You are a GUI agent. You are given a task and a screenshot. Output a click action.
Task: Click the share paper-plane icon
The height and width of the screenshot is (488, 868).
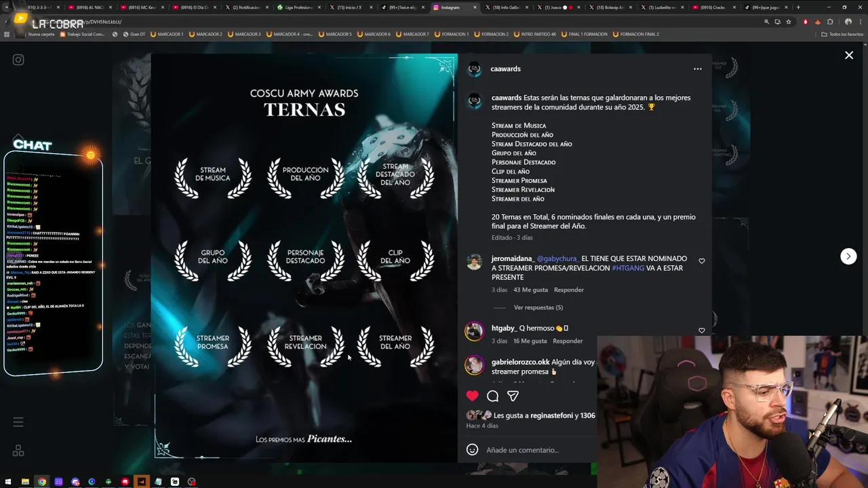[513, 396]
